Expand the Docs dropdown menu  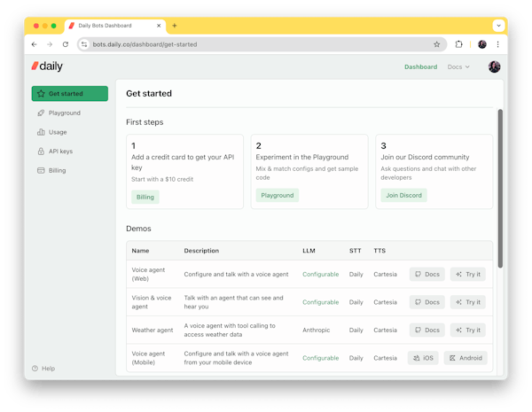[x=458, y=66]
